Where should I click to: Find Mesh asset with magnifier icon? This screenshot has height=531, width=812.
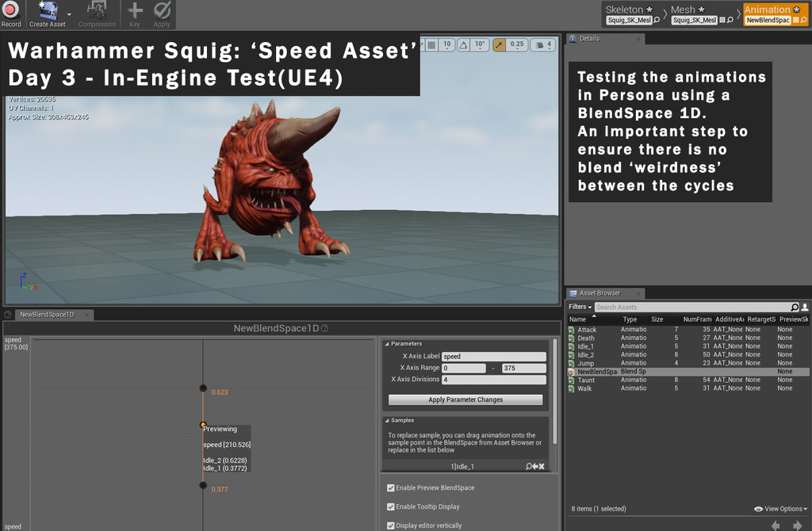(730, 20)
